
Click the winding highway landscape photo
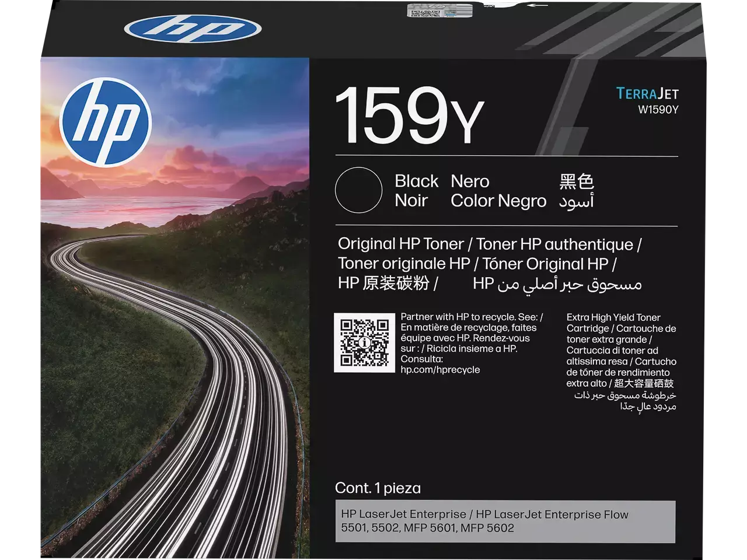174,307
